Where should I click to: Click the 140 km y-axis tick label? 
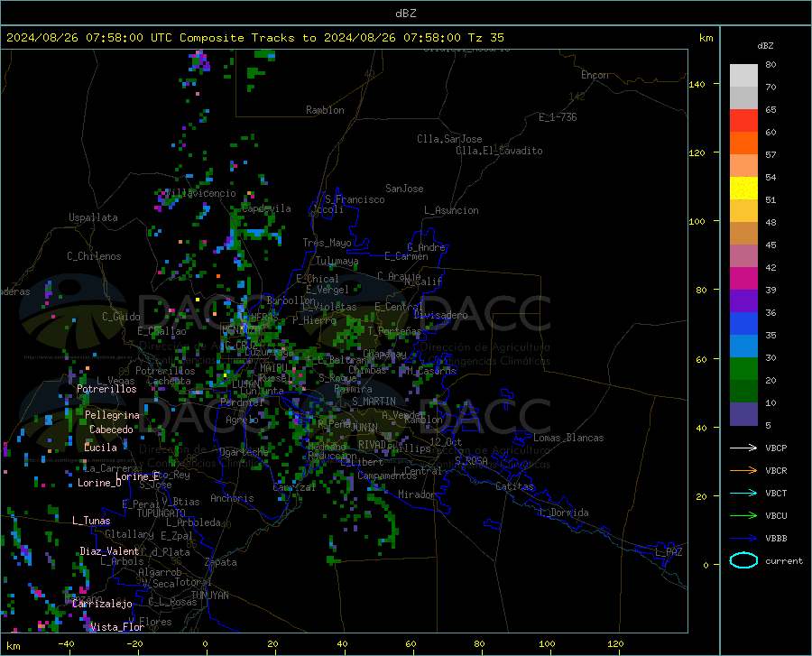(x=697, y=84)
